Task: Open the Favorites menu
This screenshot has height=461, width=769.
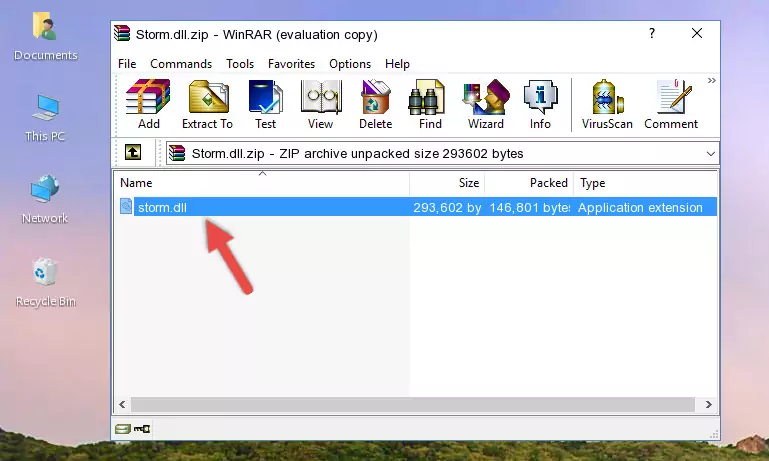Action: [291, 64]
